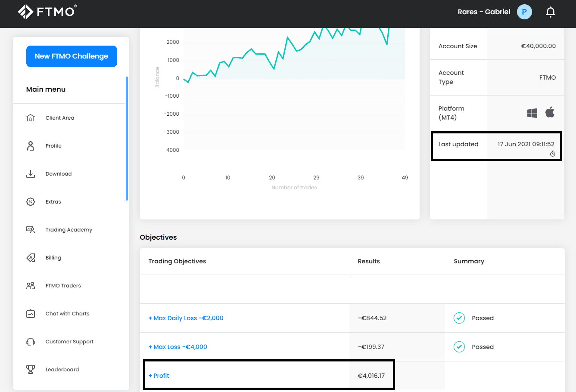
Task: Click the sidebar menu scrollbar
Action: coord(127,139)
